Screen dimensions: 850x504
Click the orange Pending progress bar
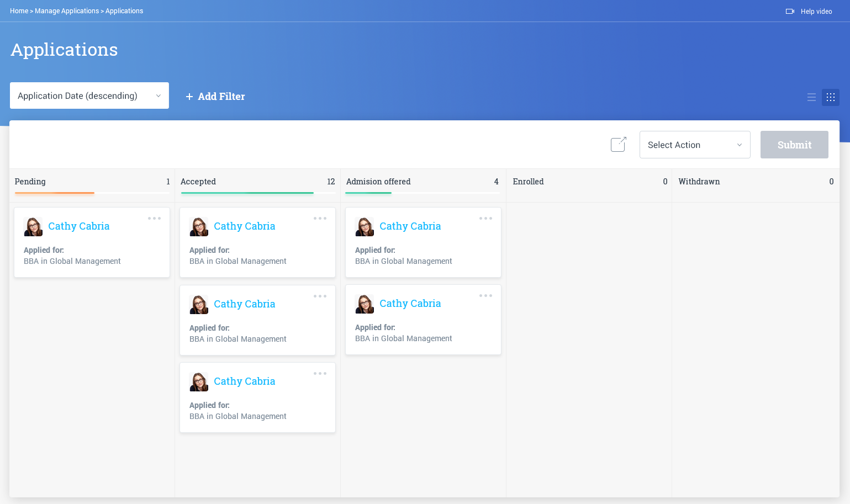pos(55,193)
